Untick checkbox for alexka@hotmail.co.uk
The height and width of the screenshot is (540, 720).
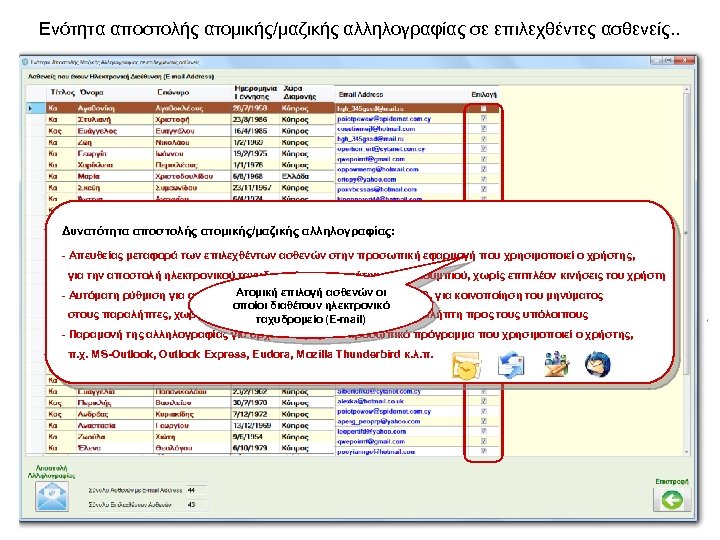[484, 401]
